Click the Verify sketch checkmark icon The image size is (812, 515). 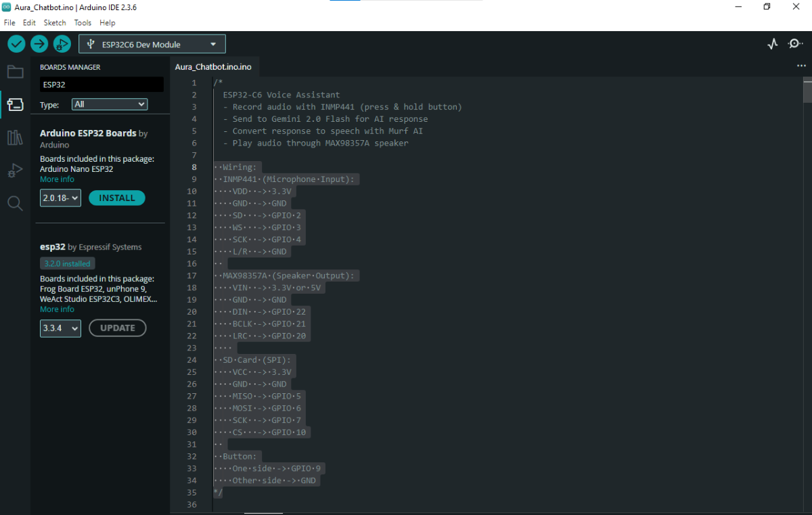pos(16,44)
